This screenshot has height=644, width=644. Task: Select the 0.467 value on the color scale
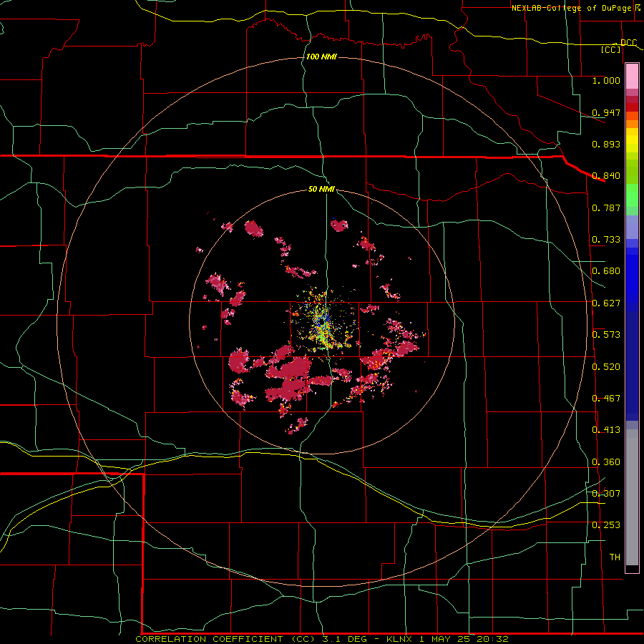click(606, 399)
